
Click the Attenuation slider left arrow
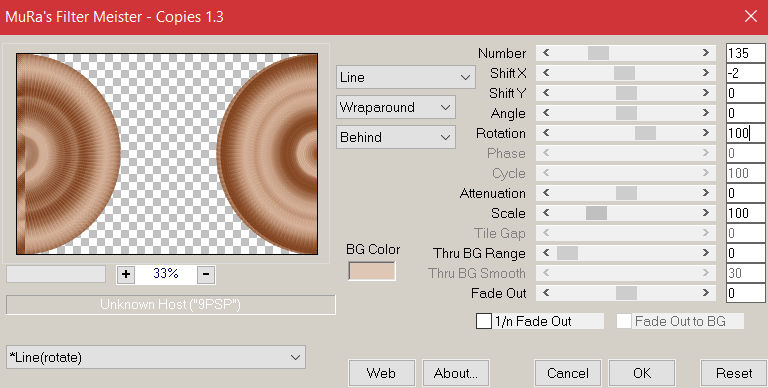[546, 193]
